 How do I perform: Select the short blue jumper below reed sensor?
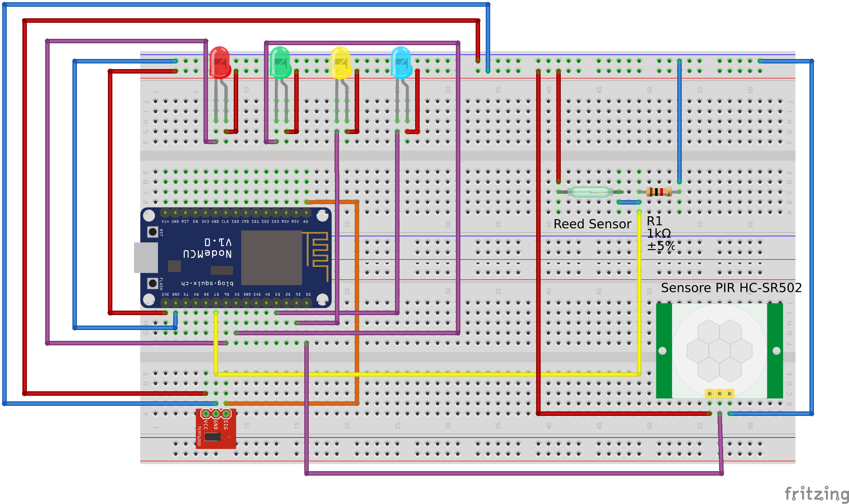click(629, 202)
